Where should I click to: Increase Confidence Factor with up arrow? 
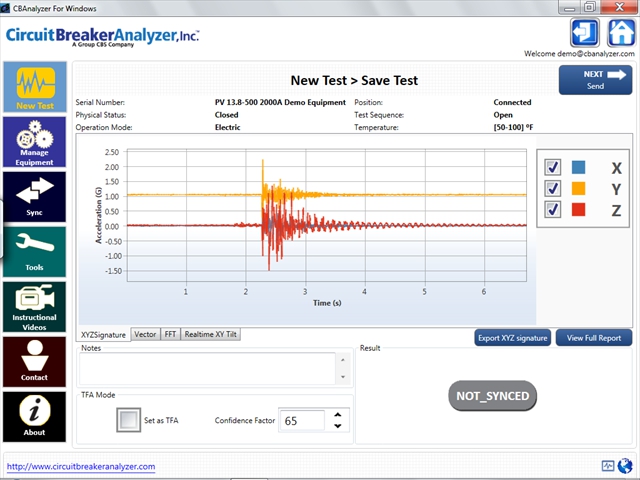pos(338,415)
